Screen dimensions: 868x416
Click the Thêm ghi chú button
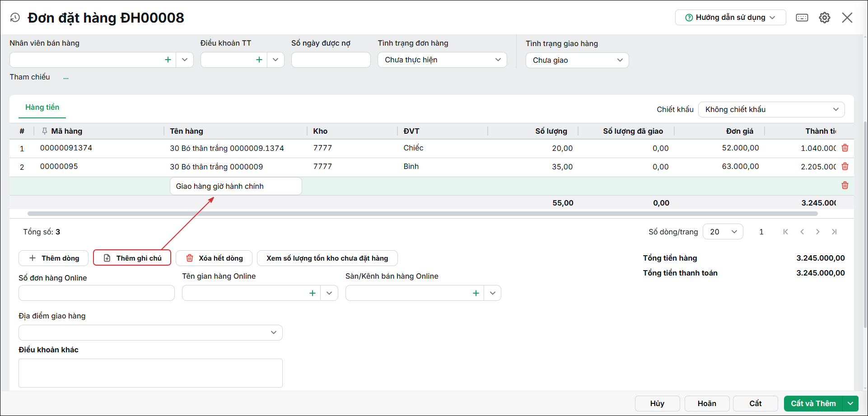132,258
